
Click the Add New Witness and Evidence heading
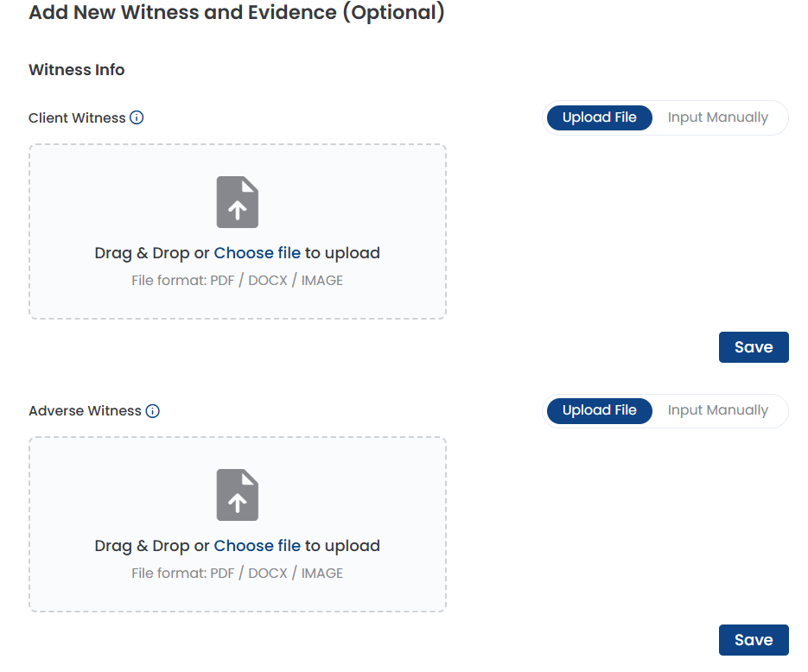(237, 13)
